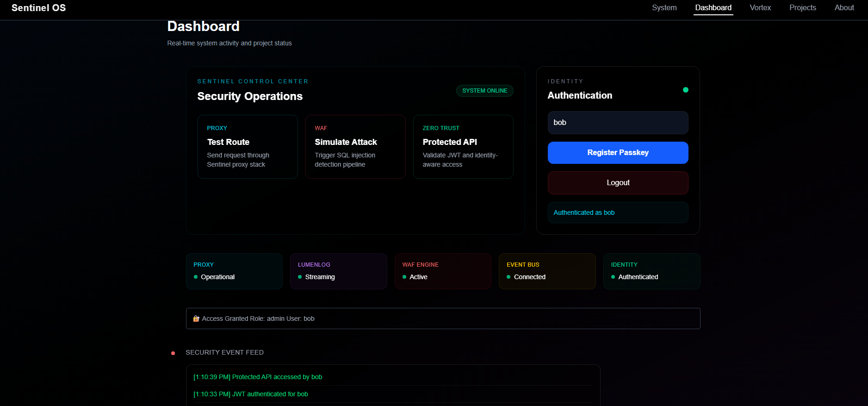Click the Dashboard page title
The height and width of the screenshot is (406, 868).
point(203,26)
